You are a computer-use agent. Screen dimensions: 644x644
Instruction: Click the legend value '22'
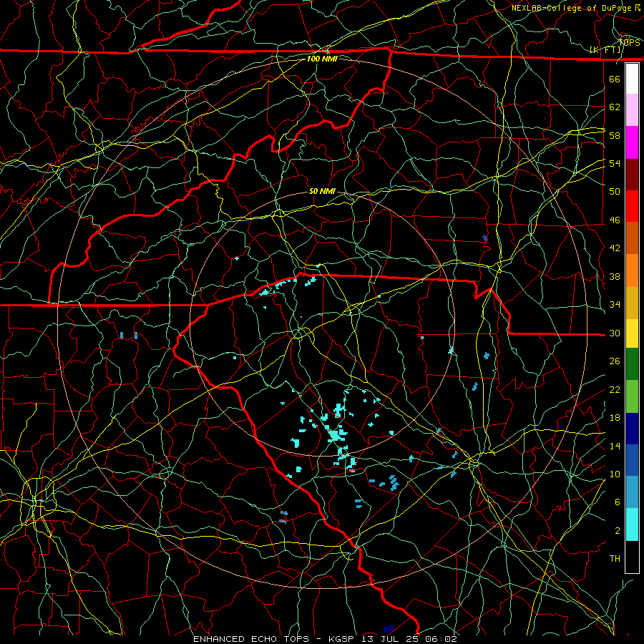(x=615, y=389)
